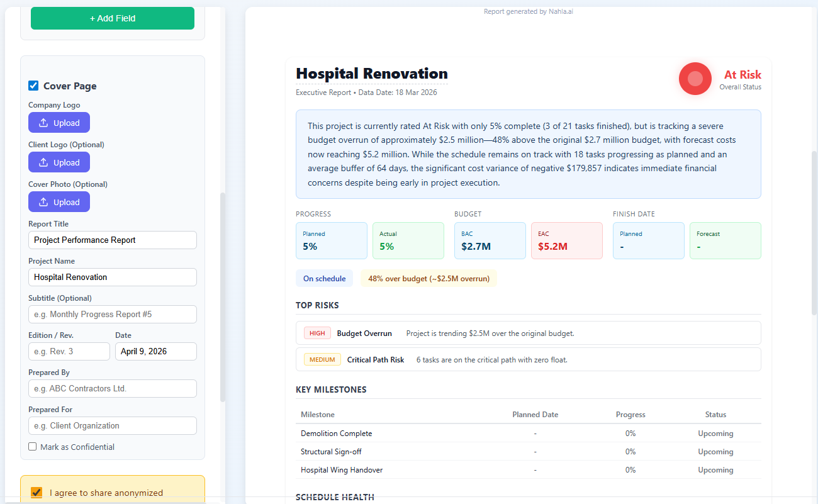
Task: Click the EAC $5.2M budget card
Action: (567, 240)
